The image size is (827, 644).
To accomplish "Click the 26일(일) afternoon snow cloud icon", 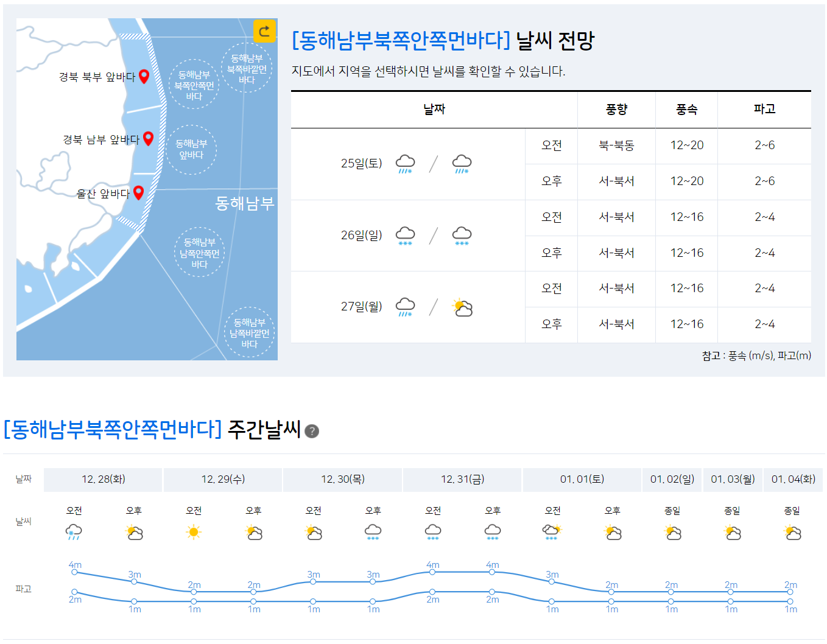I will coord(462,236).
